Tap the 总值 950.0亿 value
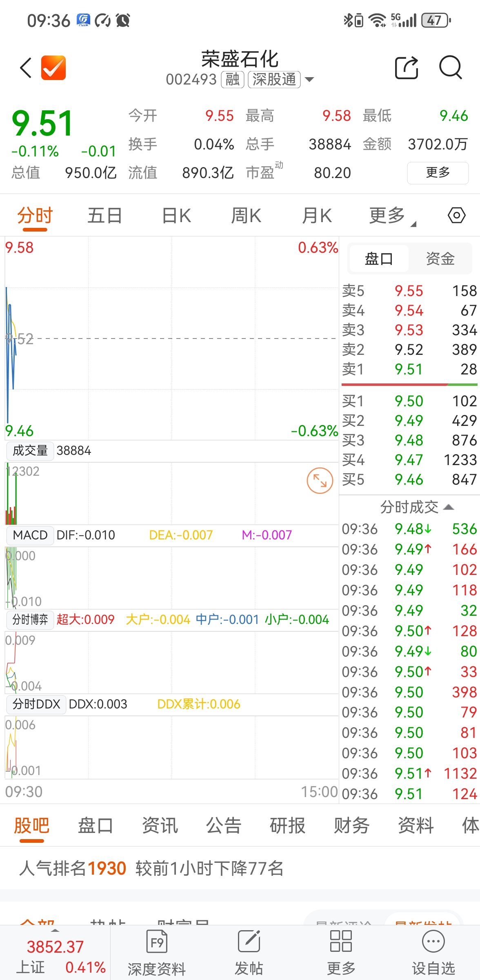The image size is (480, 980). (x=91, y=173)
